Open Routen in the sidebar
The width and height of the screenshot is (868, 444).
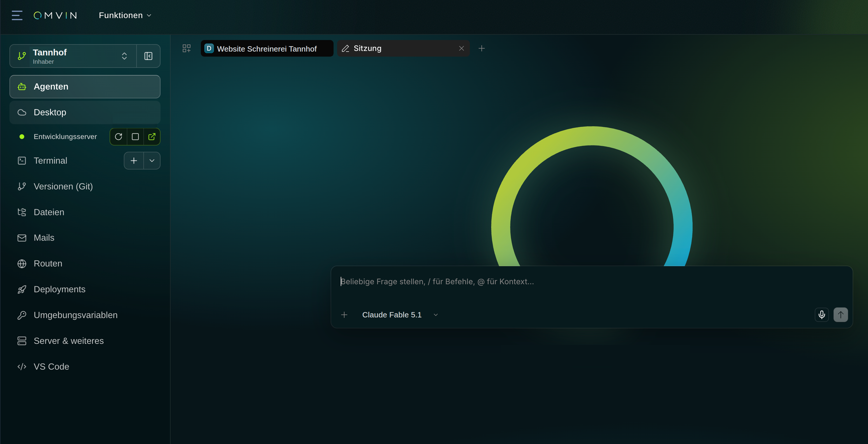coord(85,264)
